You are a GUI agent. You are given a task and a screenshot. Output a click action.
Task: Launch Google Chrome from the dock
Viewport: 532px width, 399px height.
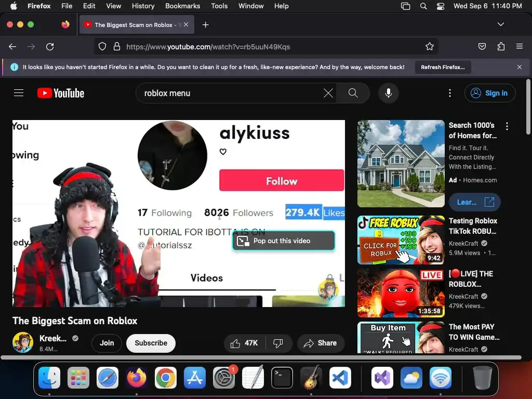click(166, 378)
